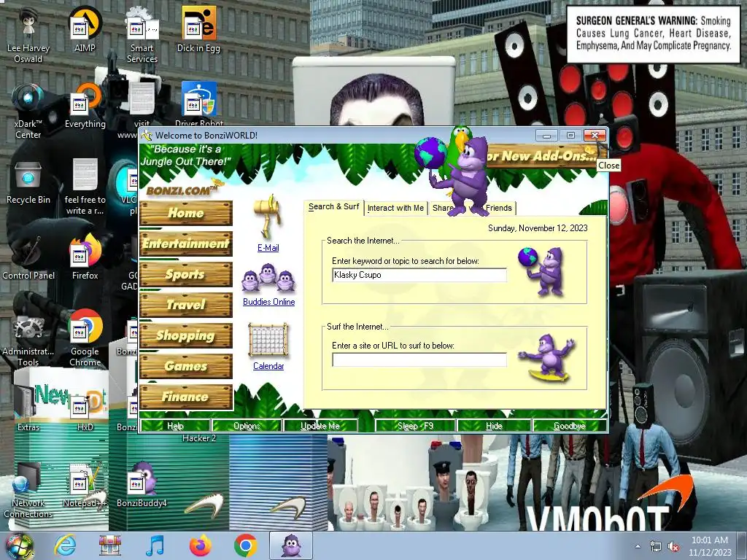This screenshot has width=747, height=560.
Task: Open 'feel free to write a r...' file
Action: pyautogui.click(x=85, y=187)
